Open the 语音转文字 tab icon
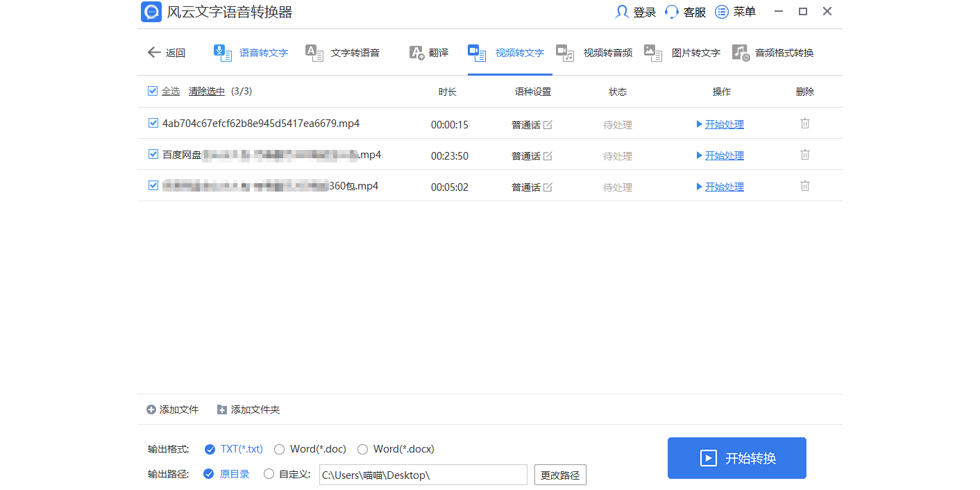Screen dimensions: 980x490 tap(222, 52)
